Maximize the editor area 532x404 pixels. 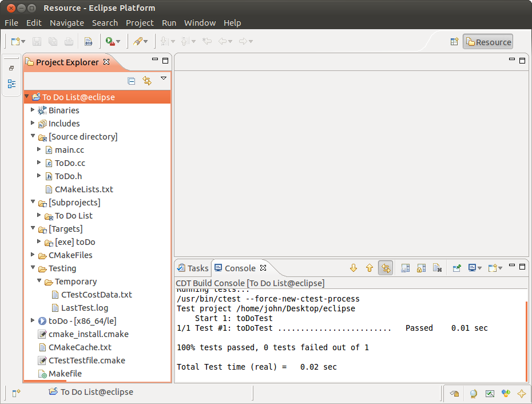(522, 61)
